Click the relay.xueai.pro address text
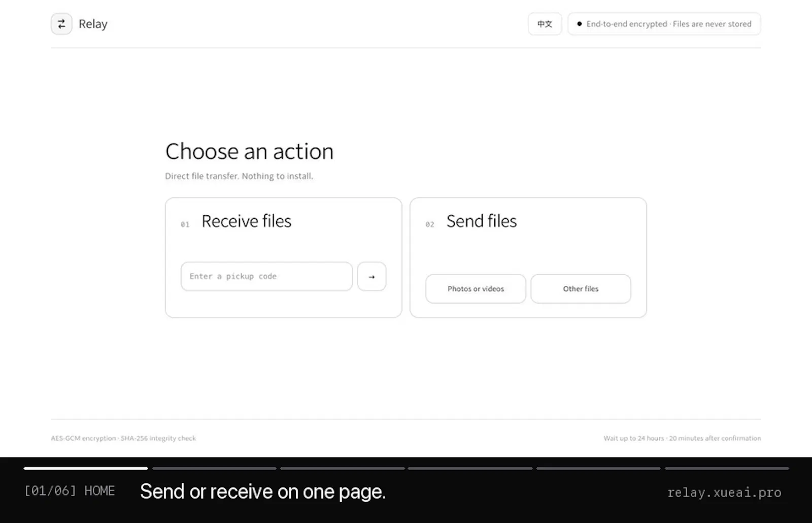The image size is (812, 523). click(x=724, y=492)
